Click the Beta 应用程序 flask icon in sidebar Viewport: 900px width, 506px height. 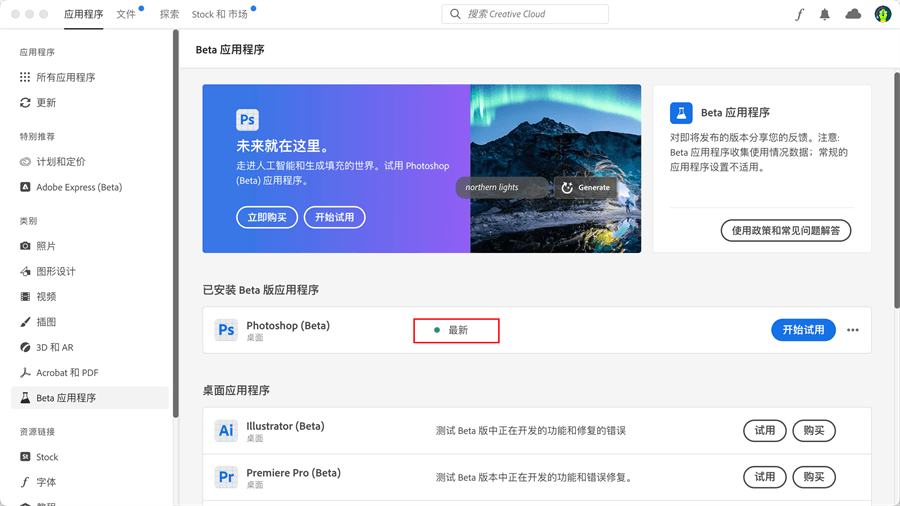[x=25, y=398]
